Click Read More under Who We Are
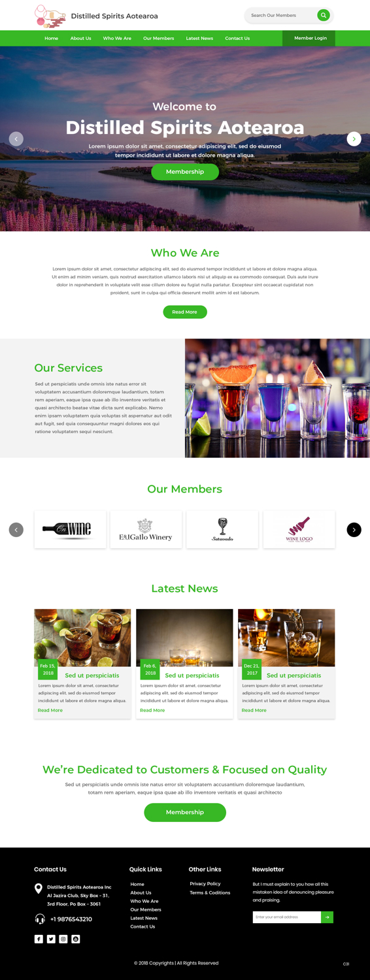This screenshot has height=980, width=370. coord(185,312)
